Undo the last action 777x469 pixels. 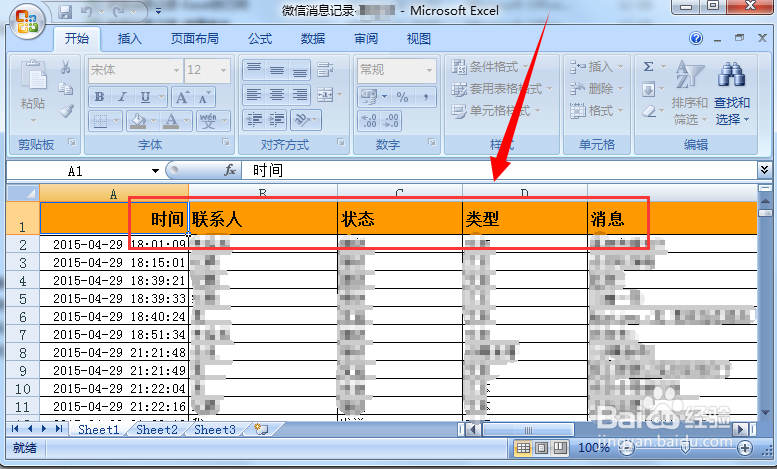click(x=86, y=11)
